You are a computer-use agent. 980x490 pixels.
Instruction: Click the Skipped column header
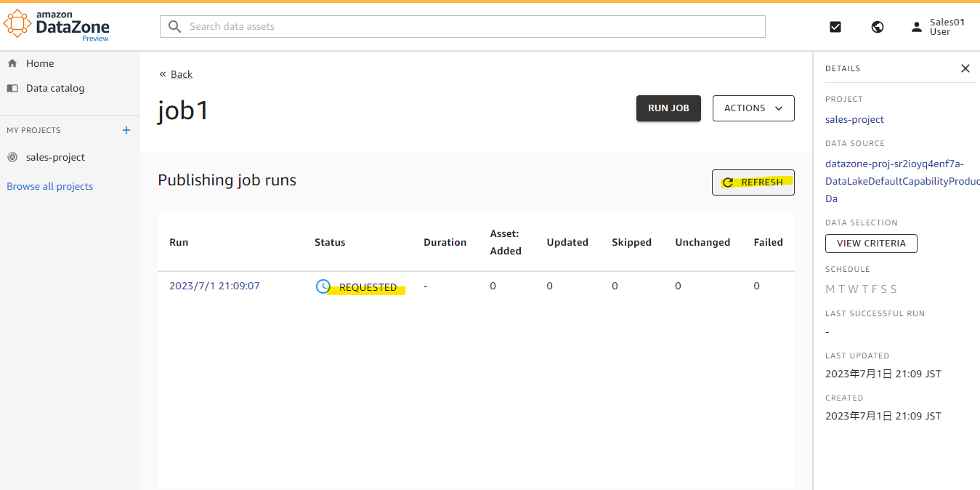click(x=631, y=242)
